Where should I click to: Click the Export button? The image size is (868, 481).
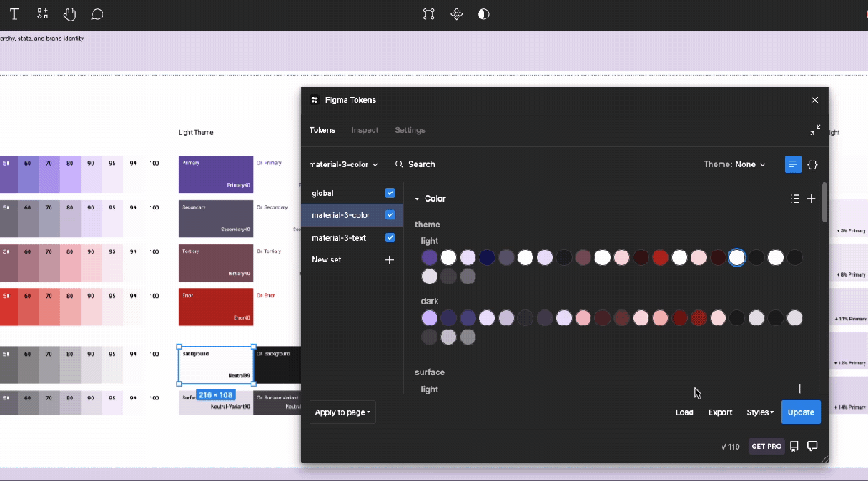(x=720, y=412)
